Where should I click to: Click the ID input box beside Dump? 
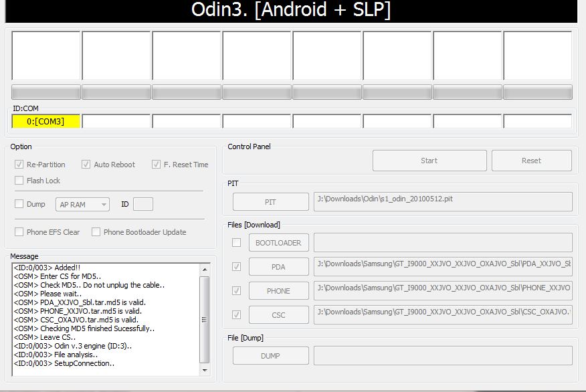pyautogui.click(x=143, y=204)
